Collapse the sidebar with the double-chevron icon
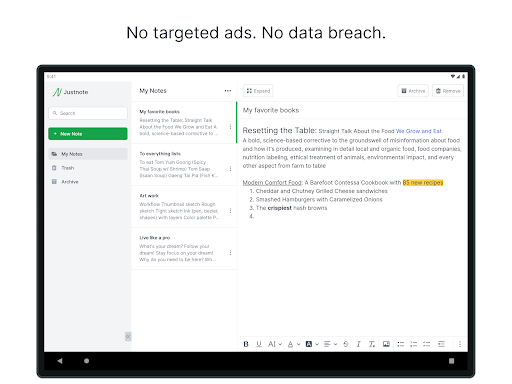Image resolution: width=512 pixels, height=384 pixels. pyautogui.click(x=128, y=336)
